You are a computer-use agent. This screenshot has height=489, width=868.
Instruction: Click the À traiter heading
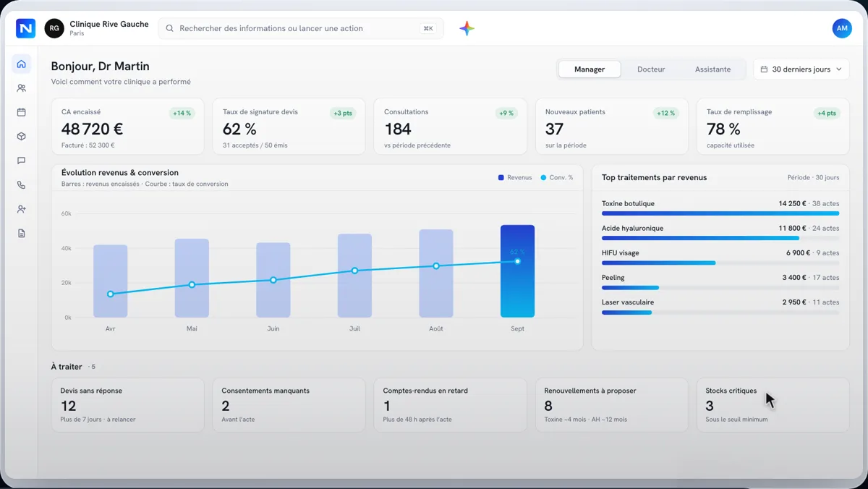[x=67, y=367]
